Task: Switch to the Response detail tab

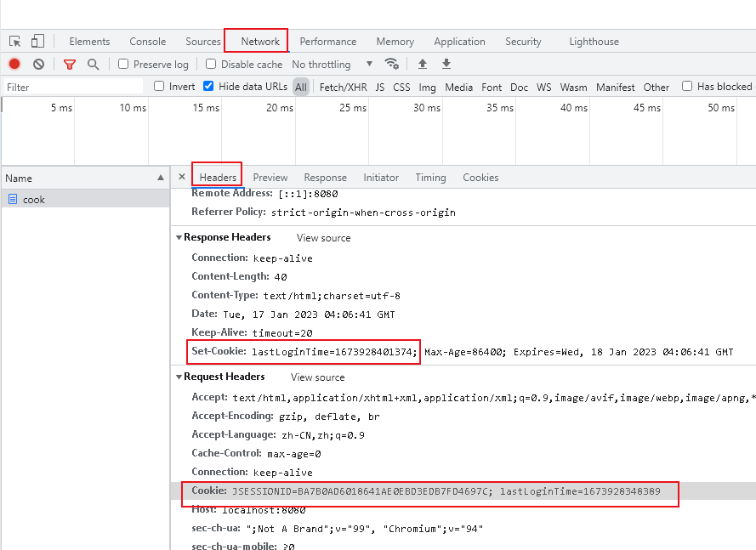Action: pyautogui.click(x=326, y=178)
